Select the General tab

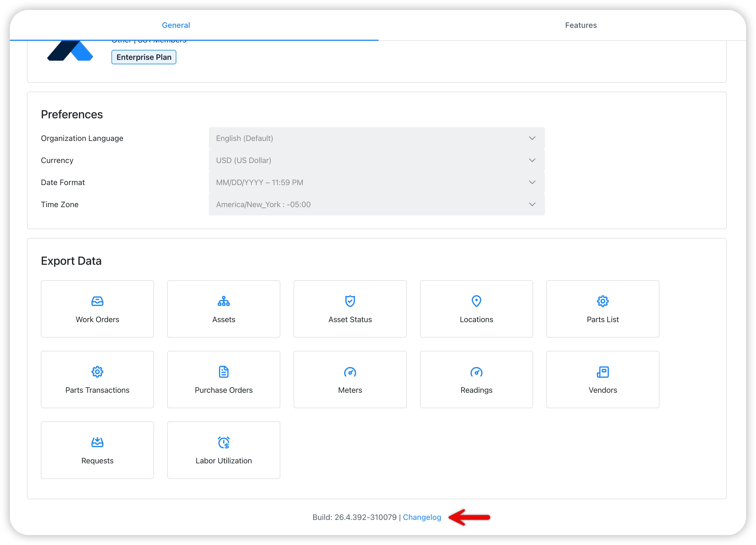tap(176, 25)
